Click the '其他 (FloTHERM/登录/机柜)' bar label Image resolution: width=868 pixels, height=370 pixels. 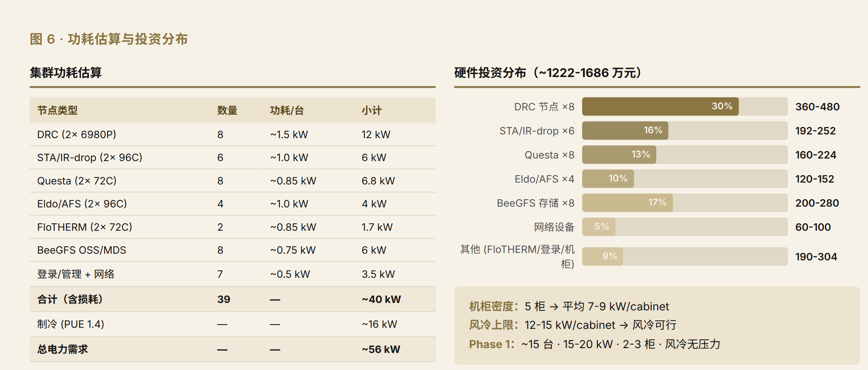[x=517, y=257]
